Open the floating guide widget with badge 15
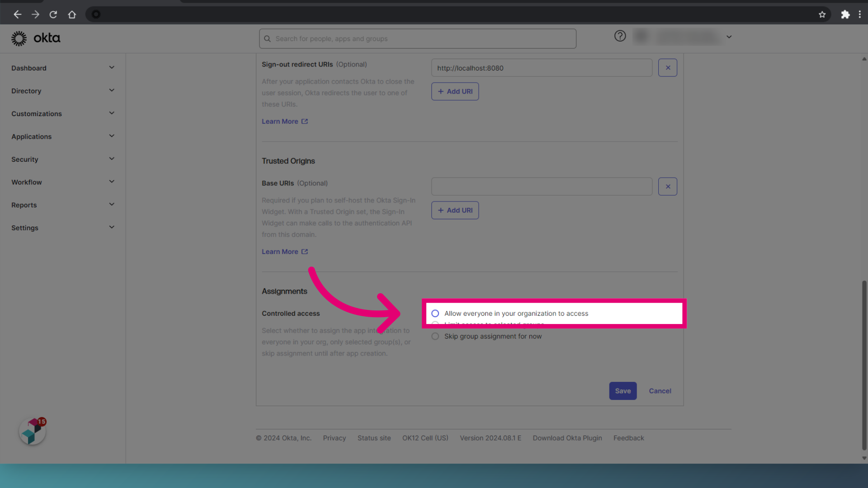 coord(33,431)
